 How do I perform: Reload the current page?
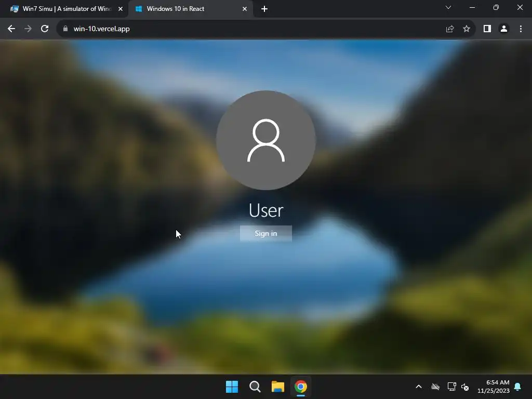[x=45, y=29]
